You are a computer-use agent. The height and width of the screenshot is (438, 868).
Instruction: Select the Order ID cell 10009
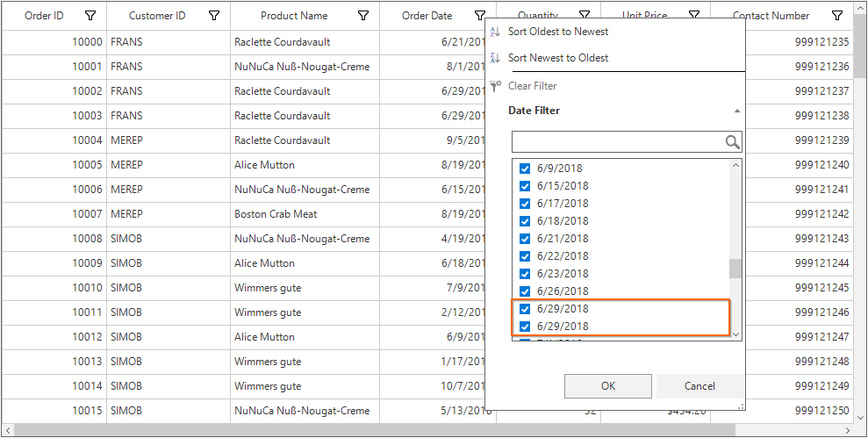pos(54,263)
